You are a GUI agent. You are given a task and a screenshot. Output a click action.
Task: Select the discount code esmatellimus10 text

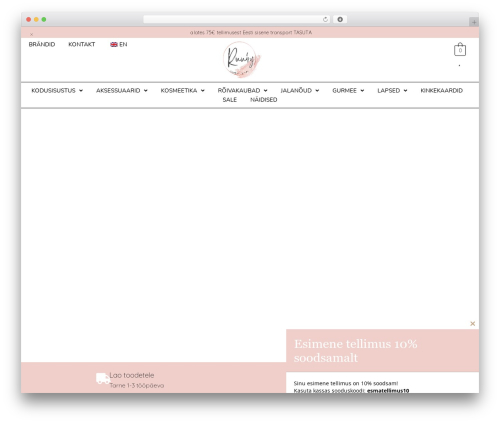388,391
